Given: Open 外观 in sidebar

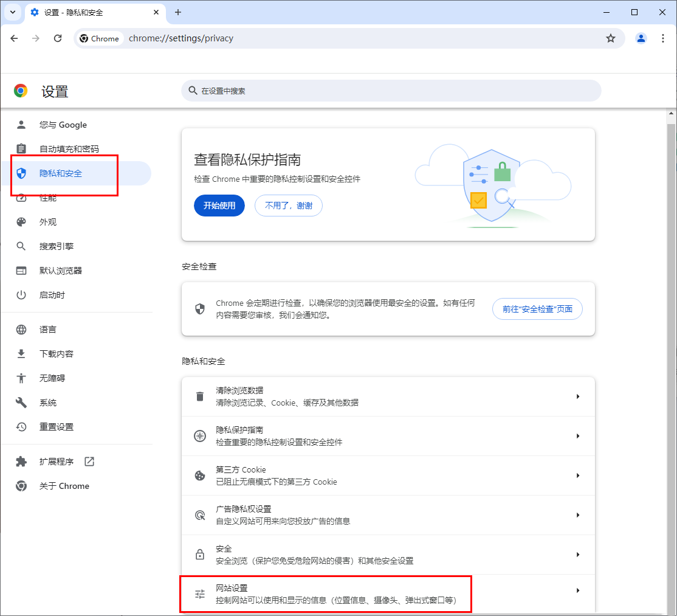Looking at the screenshot, I should click(77, 222).
